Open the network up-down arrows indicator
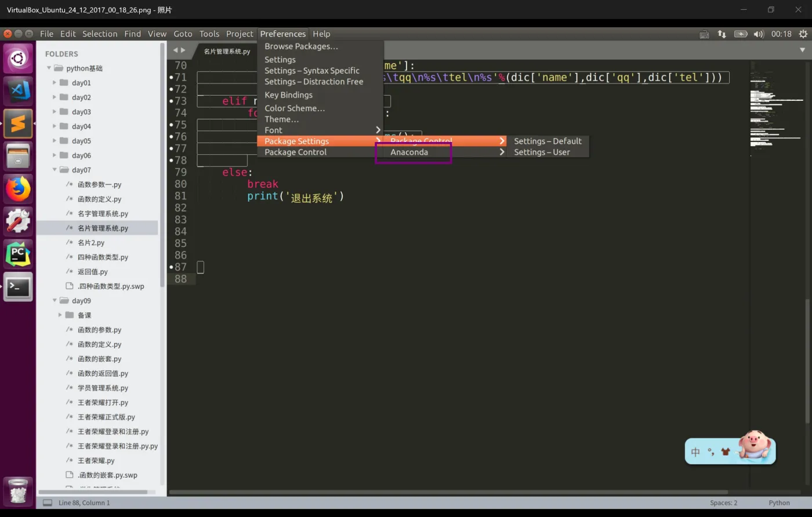Viewport: 812px width, 517px height. tap(722, 34)
